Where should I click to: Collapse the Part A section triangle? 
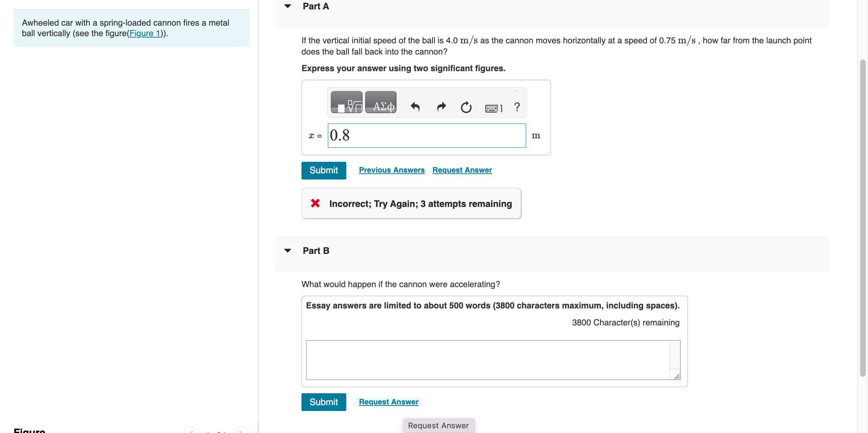pos(288,6)
